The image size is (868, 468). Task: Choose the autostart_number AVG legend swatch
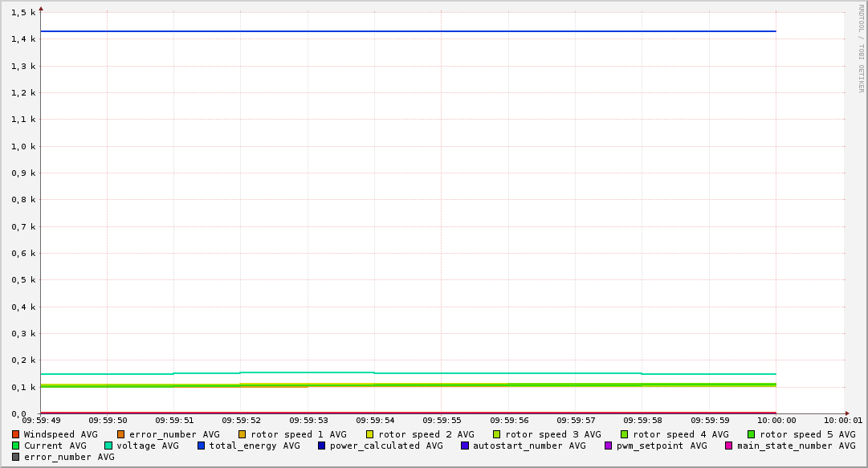click(x=465, y=446)
